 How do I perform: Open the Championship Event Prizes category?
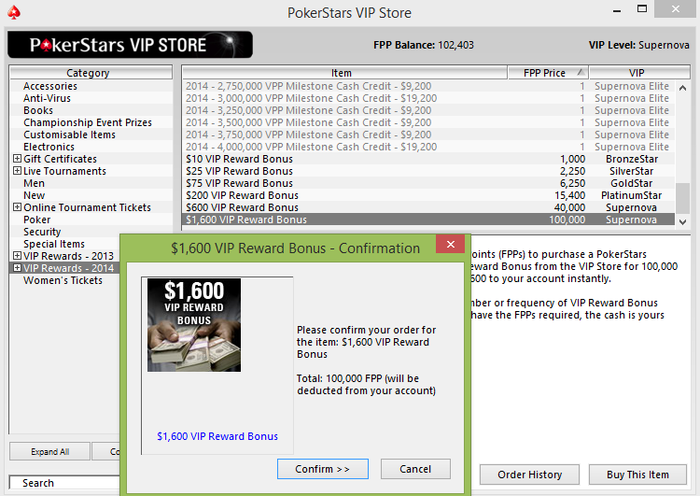pyautogui.click(x=88, y=122)
